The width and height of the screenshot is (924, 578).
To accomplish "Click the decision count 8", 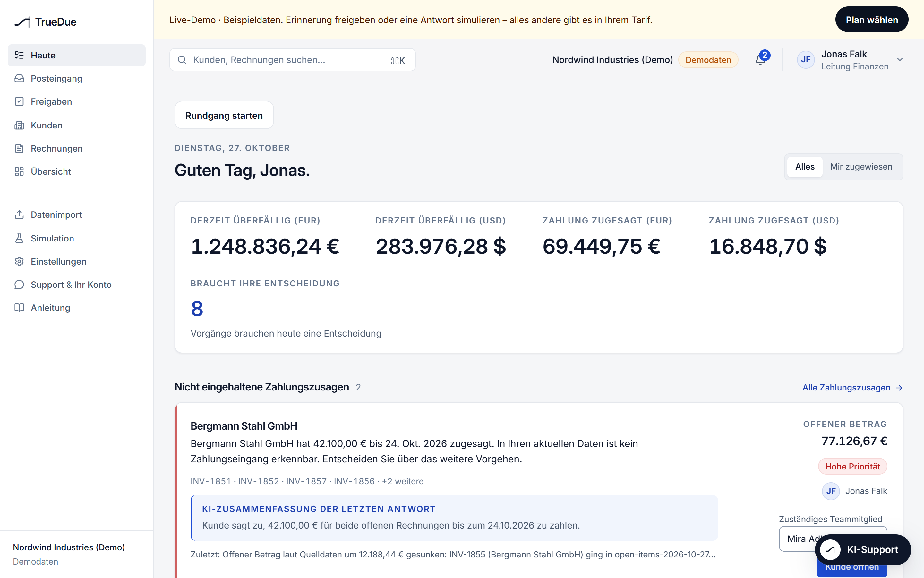I will [x=197, y=309].
